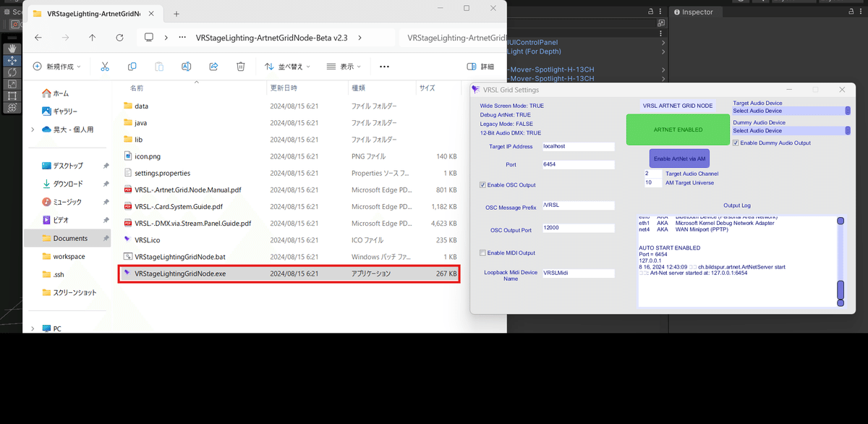Image resolution: width=868 pixels, height=424 pixels.
Task: Click the OSC Message Prefix field
Action: pos(578,205)
